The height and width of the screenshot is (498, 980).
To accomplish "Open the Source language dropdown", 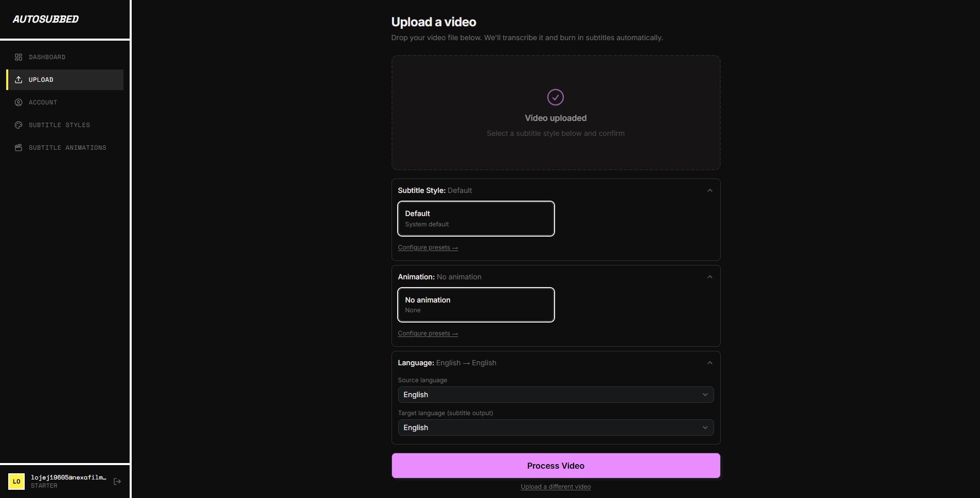I will point(556,395).
